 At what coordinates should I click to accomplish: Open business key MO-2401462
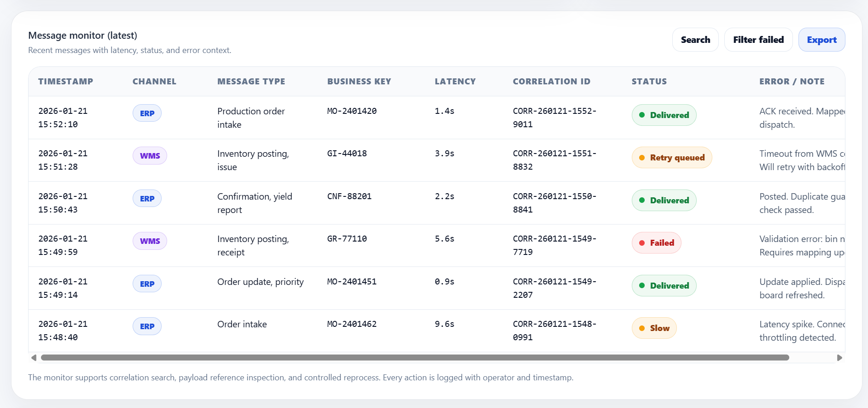point(351,324)
